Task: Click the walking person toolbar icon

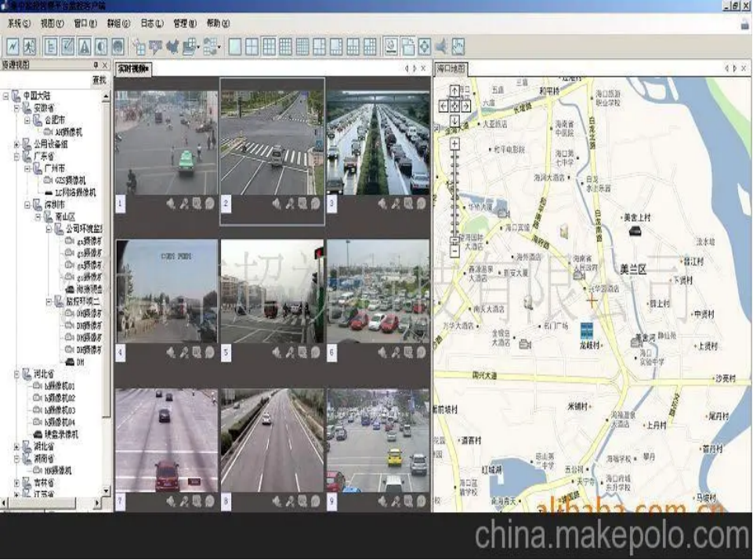Action: [29, 47]
